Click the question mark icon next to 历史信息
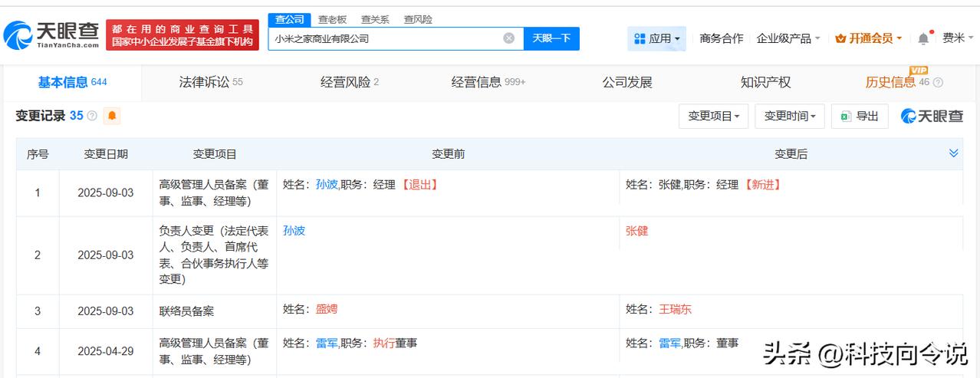This screenshot has height=378, width=980. pyautogui.click(x=937, y=83)
